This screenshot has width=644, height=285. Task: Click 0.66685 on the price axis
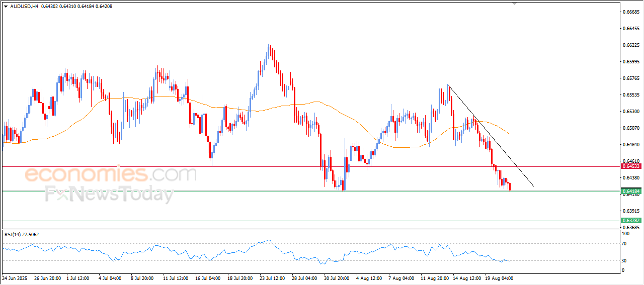point(631,12)
